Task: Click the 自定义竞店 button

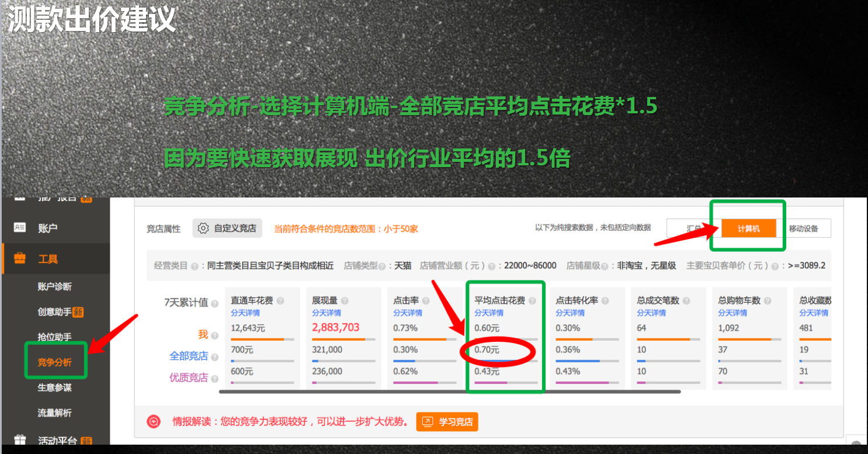Action: click(x=228, y=228)
